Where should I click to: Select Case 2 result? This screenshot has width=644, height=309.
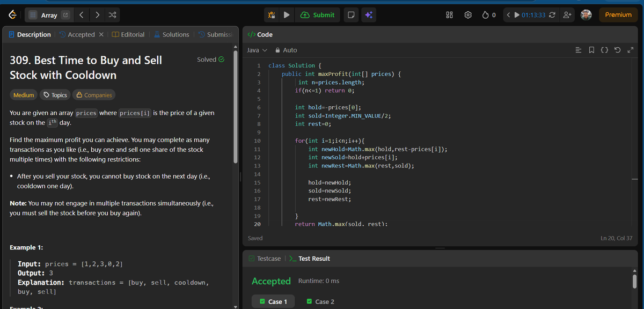point(320,301)
